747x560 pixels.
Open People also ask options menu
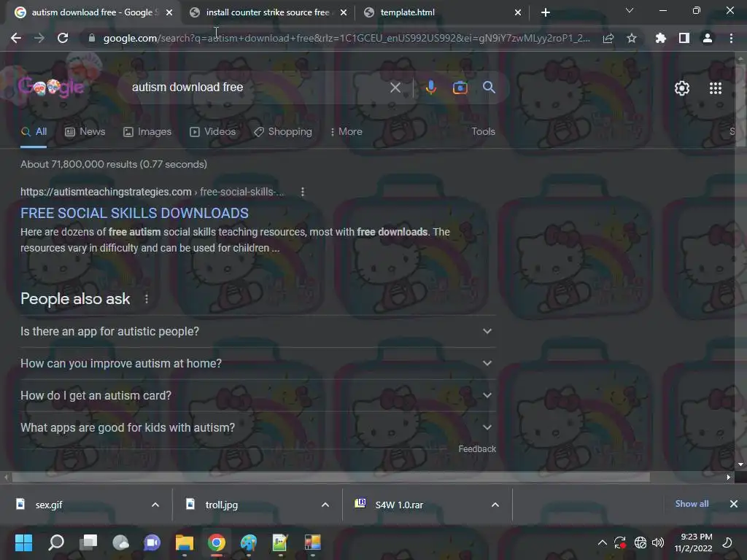pyautogui.click(x=146, y=298)
